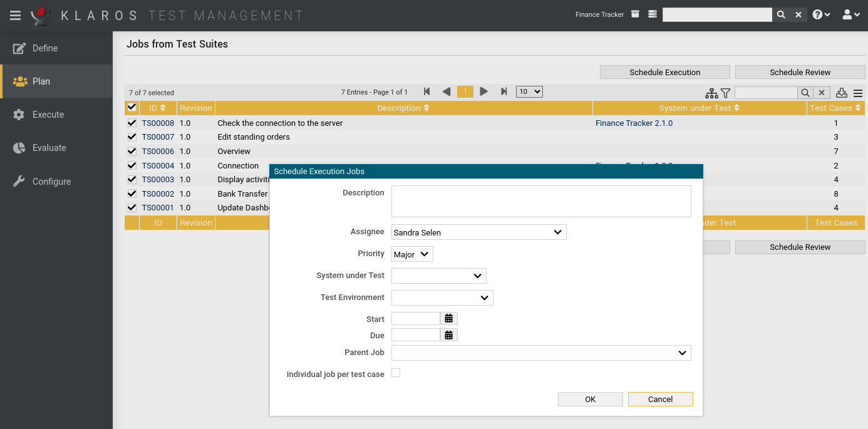Click the filter funnel icon above the table
This screenshot has height=429, width=868.
(x=725, y=92)
